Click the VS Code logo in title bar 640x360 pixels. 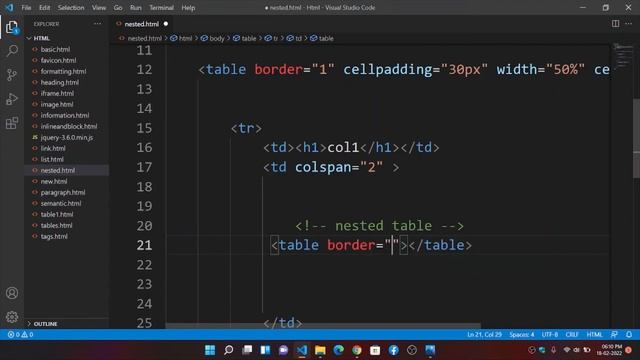coord(9,7)
